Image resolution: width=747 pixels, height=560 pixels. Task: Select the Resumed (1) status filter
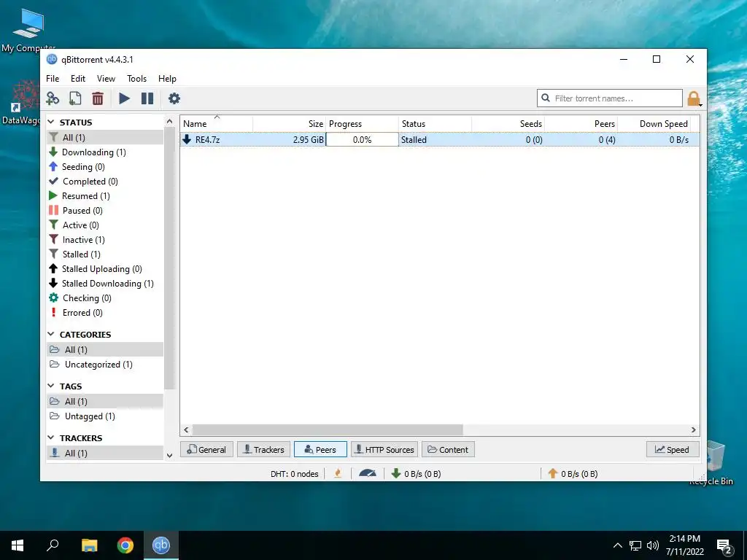pyautogui.click(x=85, y=196)
